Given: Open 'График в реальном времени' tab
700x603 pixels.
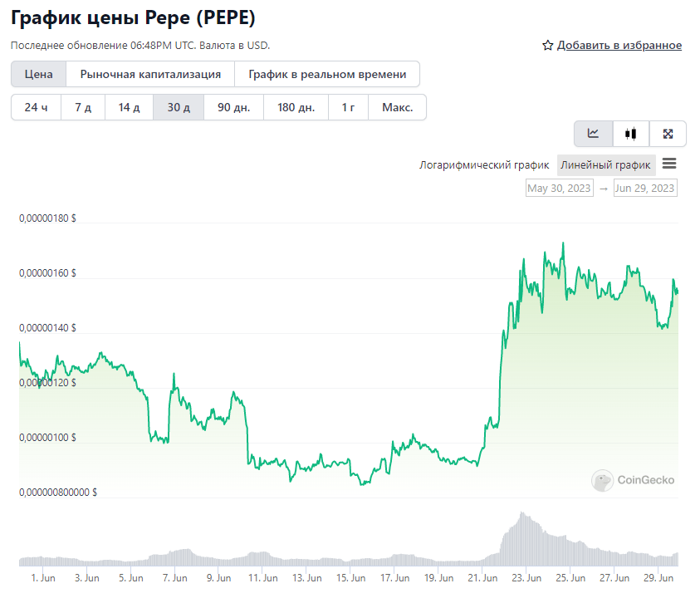Looking at the screenshot, I should tap(327, 74).
